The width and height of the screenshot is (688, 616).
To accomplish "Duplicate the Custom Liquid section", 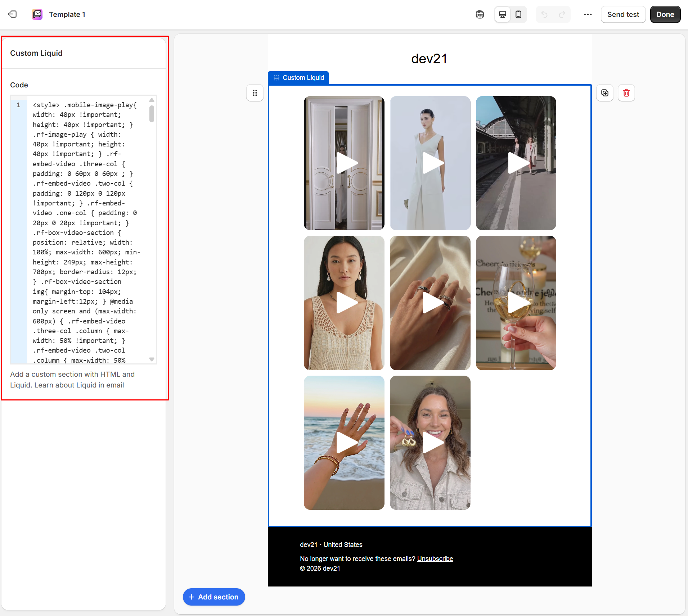I will (x=605, y=93).
